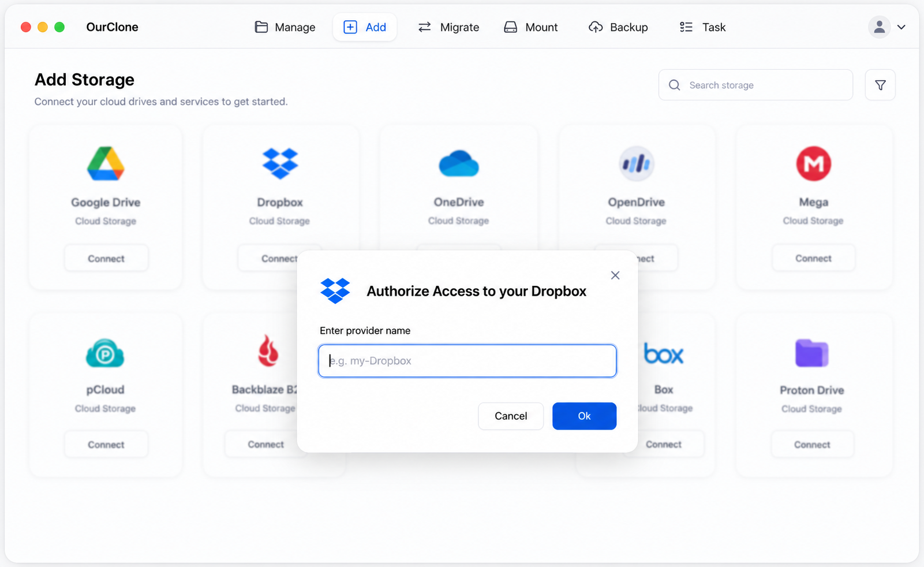The image size is (924, 567).
Task: Click the Add plus icon
Action: point(350,27)
